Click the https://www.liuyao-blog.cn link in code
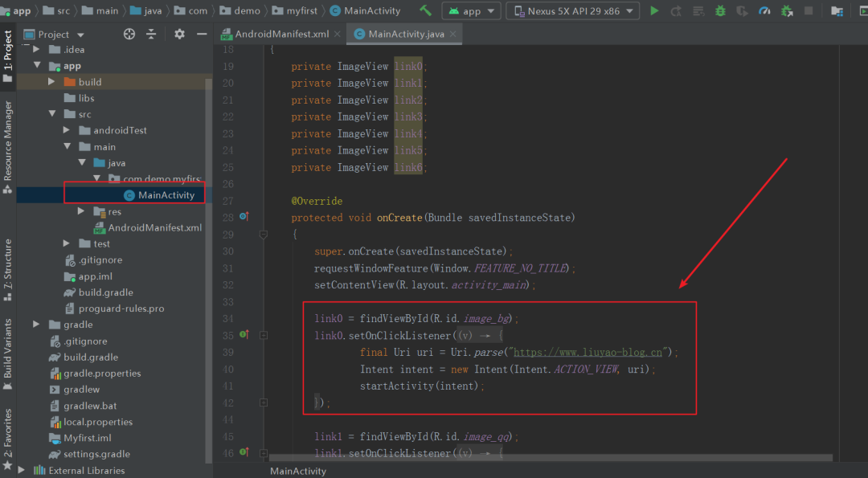This screenshot has width=868, height=478. [x=588, y=353]
